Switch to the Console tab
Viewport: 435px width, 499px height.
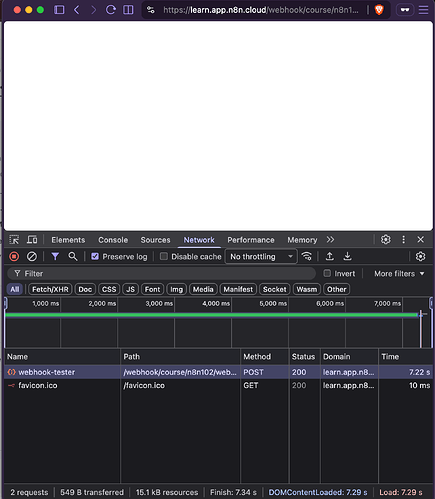[x=113, y=240]
